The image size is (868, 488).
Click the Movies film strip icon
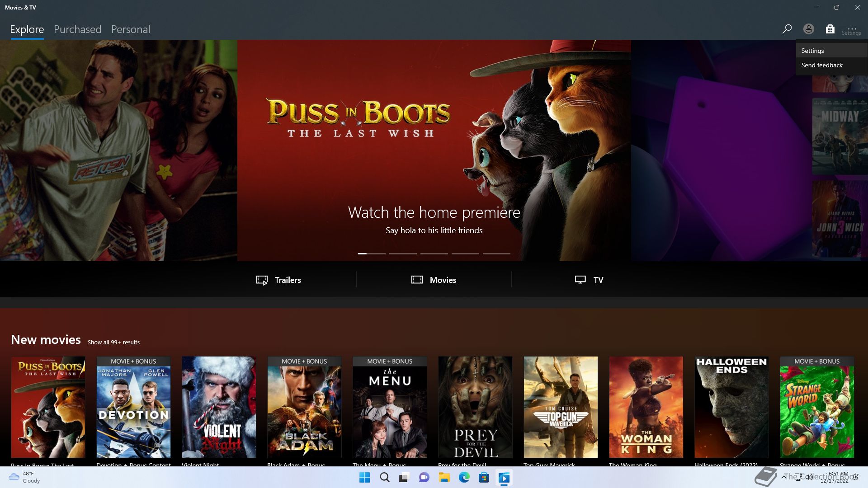coord(417,280)
